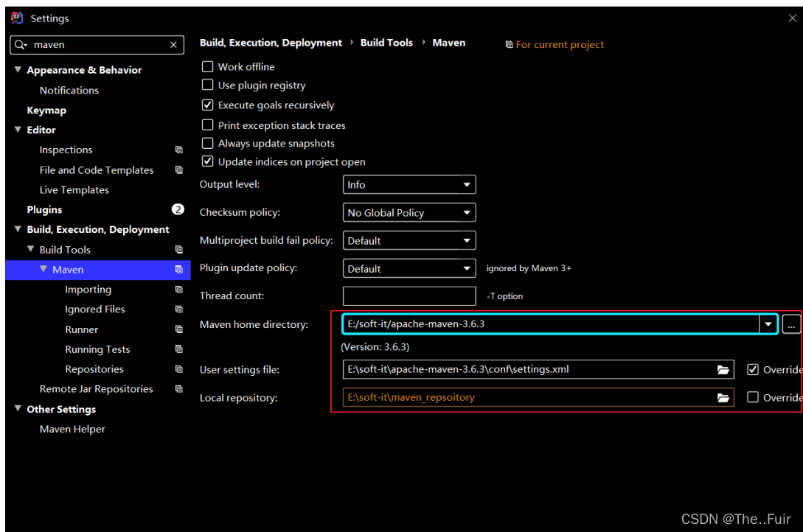Image resolution: width=803 pixels, height=532 pixels.
Task: Collapse the Maven tree node arrow
Action: coord(44,269)
